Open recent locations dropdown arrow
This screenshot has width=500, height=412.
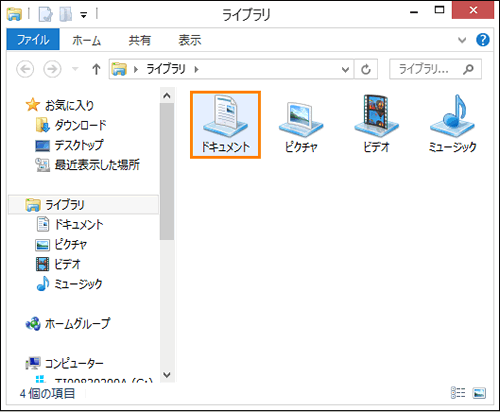[75, 69]
